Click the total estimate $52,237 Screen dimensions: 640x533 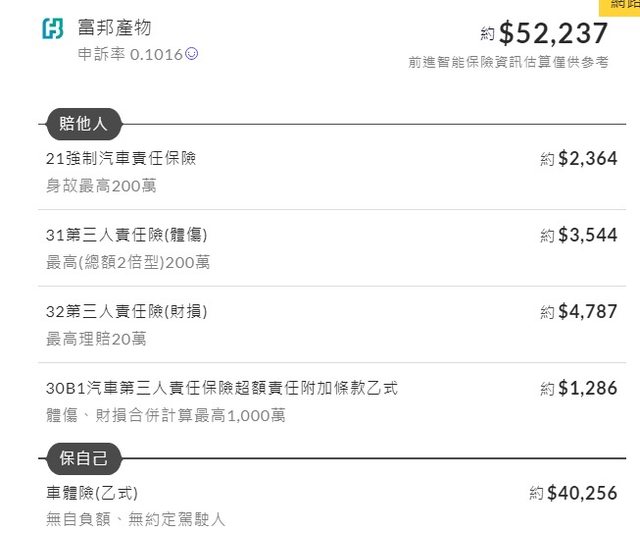click(x=553, y=33)
